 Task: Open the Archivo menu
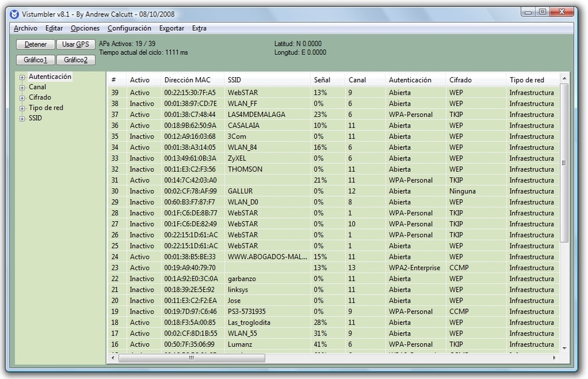tap(25, 28)
